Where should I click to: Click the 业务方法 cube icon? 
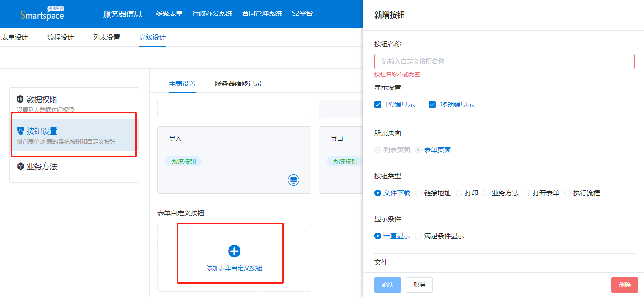click(20, 166)
